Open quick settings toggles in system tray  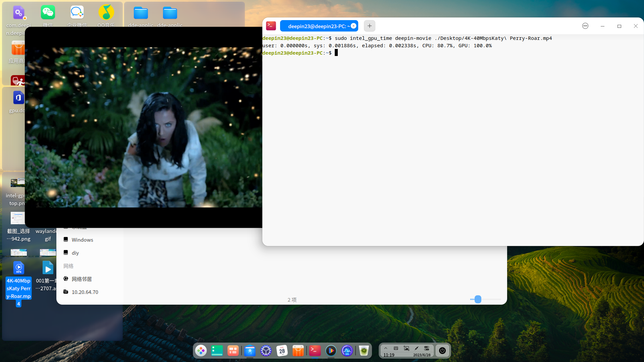click(x=426, y=348)
